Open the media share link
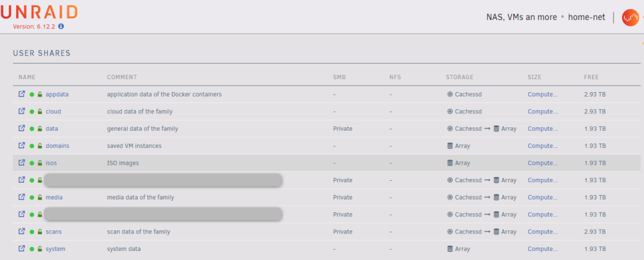644x260 pixels. (54, 197)
